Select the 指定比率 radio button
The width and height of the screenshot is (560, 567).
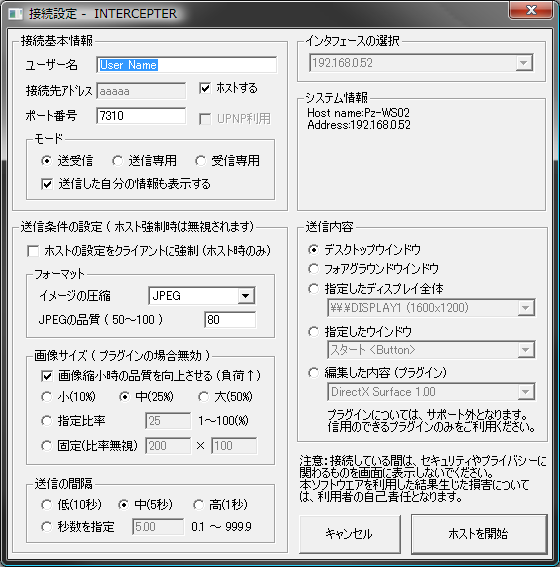[46, 421]
